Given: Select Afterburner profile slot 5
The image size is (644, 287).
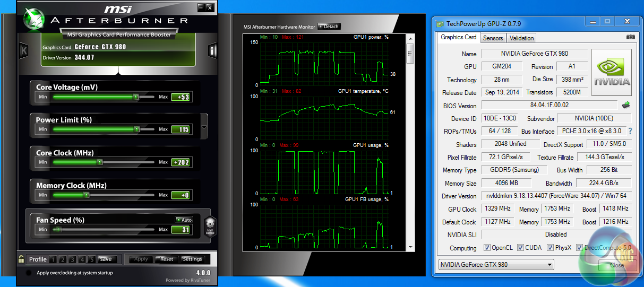Looking at the screenshot, I should coord(91,259).
